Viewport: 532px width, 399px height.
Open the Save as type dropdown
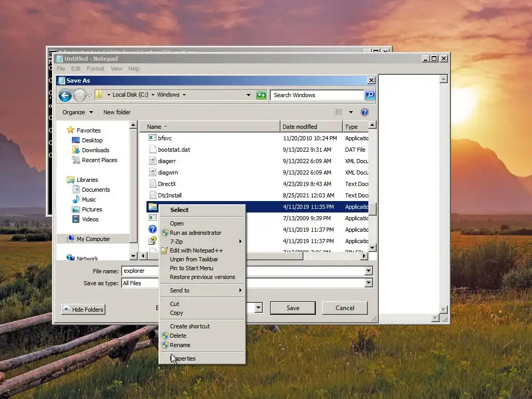coord(368,283)
